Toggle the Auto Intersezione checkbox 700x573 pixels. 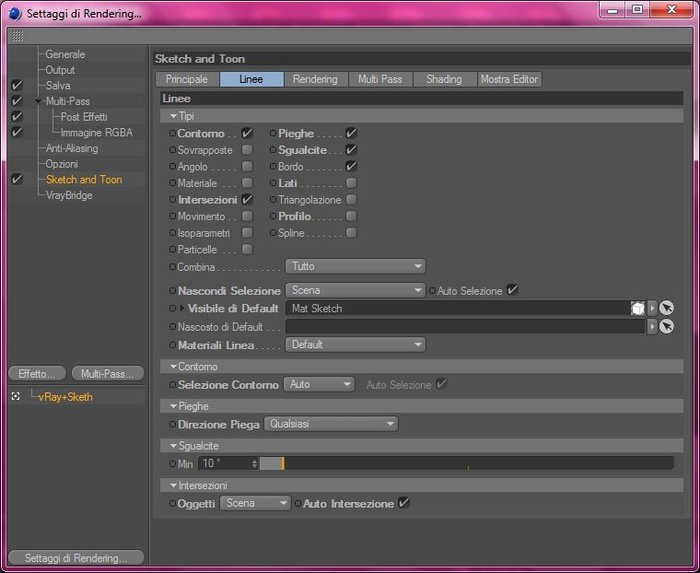404,503
